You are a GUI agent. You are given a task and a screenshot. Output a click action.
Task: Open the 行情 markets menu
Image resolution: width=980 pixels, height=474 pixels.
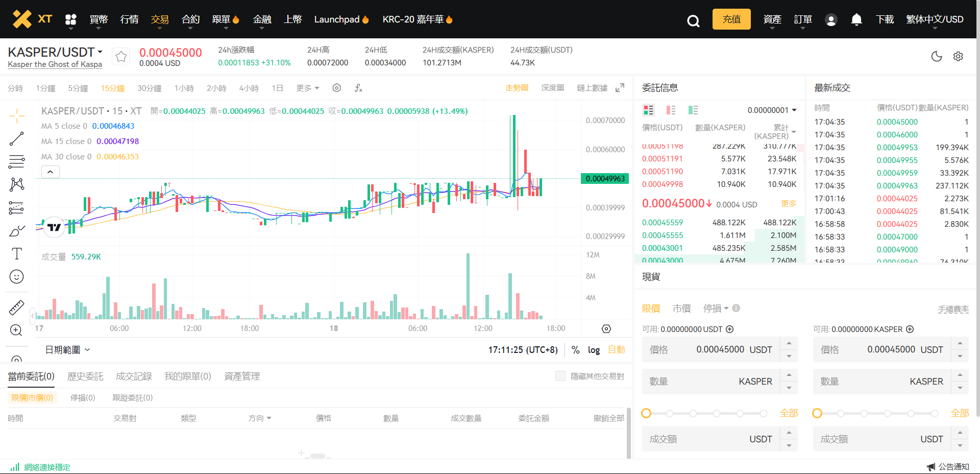coord(129,19)
